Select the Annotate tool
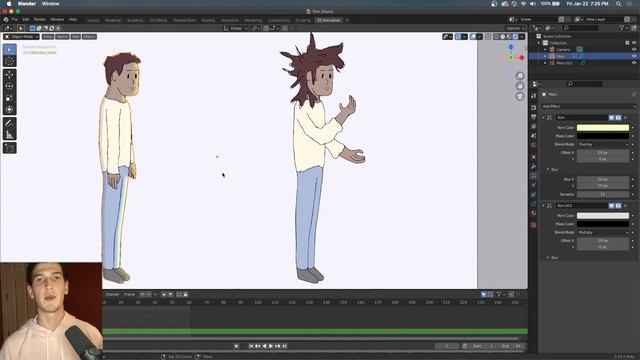Image resolution: width=640 pixels, height=360 pixels. click(x=9, y=123)
